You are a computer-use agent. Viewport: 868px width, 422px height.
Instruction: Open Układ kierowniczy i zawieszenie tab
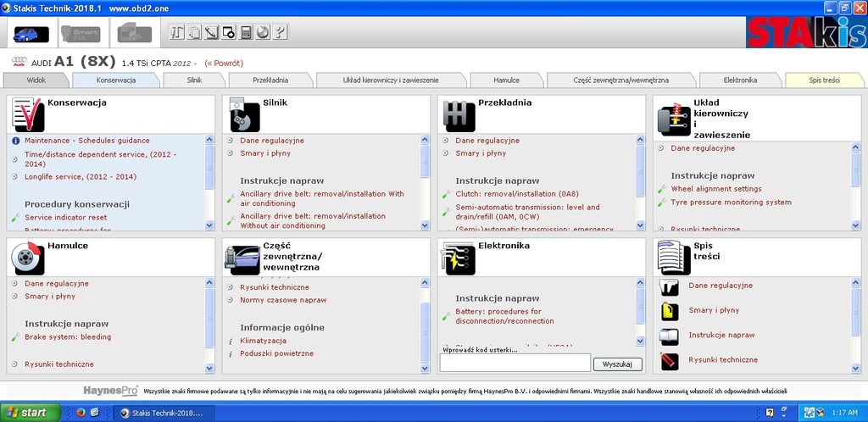click(391, 81)
